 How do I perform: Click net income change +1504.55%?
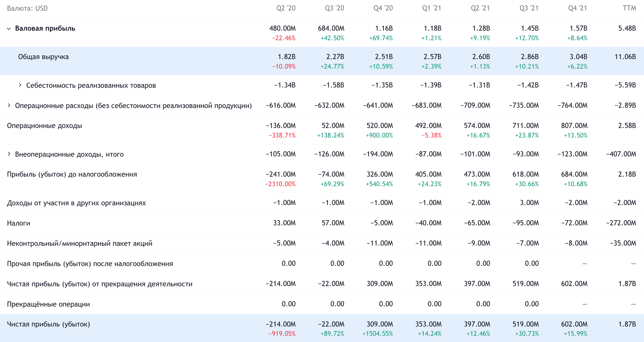coord(377,334)
